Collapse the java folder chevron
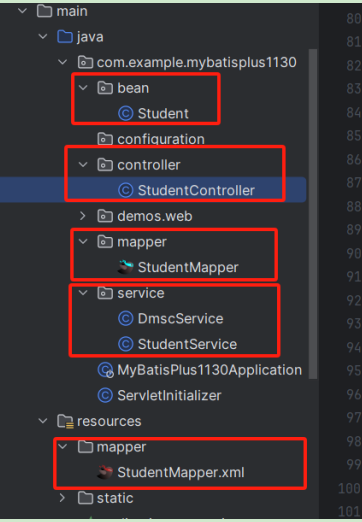The image size is (362, 522). tap(43, 36)
